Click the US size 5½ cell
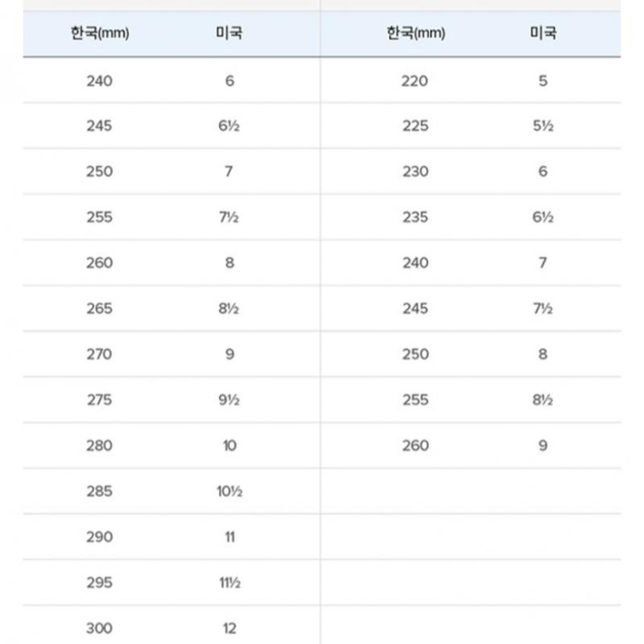 [x=543, y=126]
